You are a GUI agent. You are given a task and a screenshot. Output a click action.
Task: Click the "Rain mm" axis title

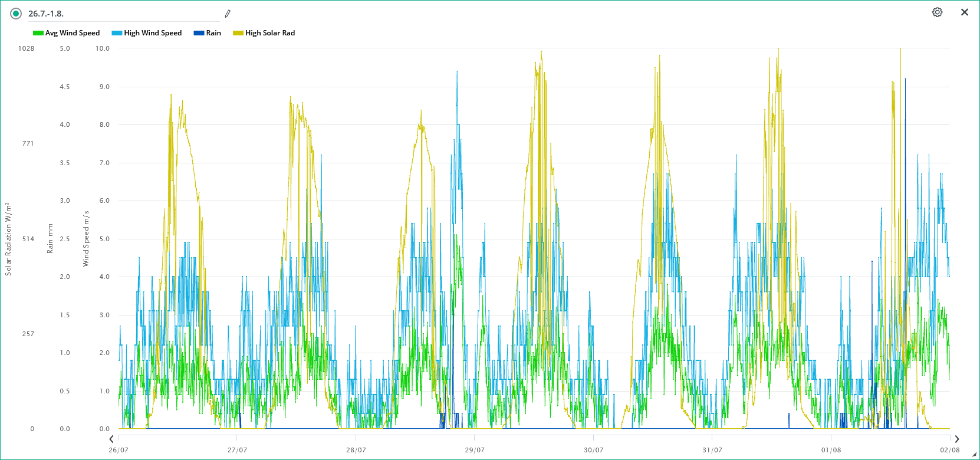pyautogui.click(x=50, y=238)
